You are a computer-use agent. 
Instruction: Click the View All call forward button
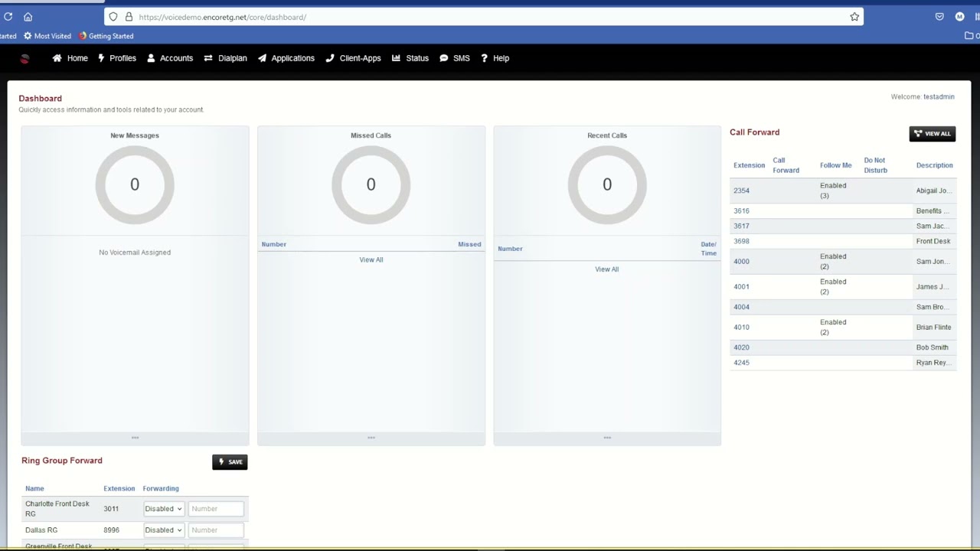click(933, 134)
